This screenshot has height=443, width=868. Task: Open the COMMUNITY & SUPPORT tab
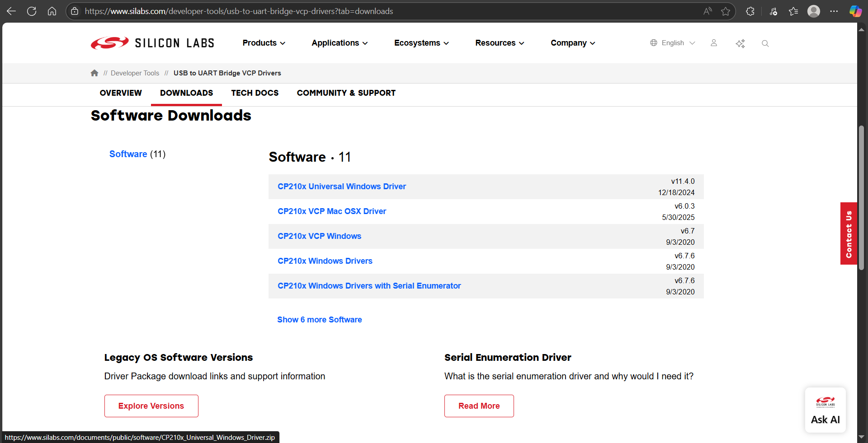346,93
